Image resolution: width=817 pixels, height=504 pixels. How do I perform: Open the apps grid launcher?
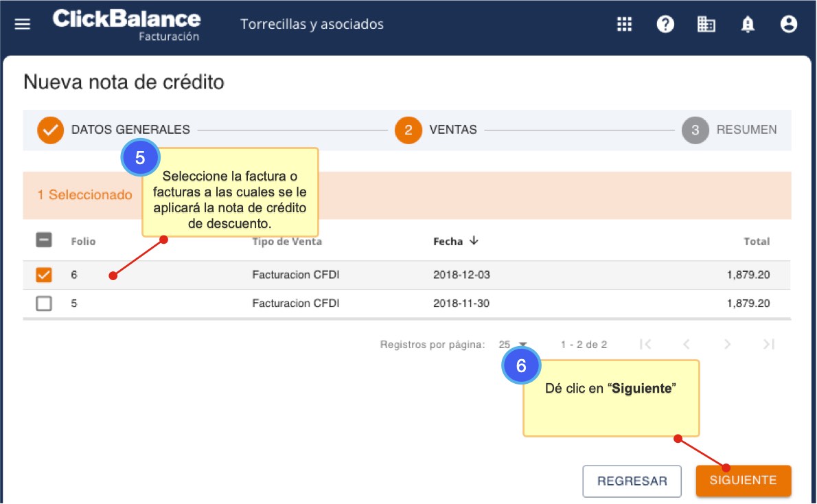pos(624,24)
